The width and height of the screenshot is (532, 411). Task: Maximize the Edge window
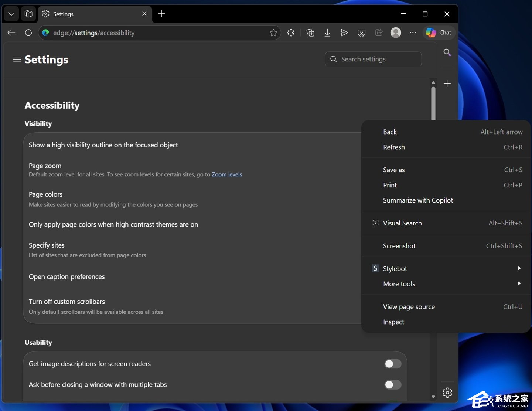pyautogui.click(x=425, y=14)
